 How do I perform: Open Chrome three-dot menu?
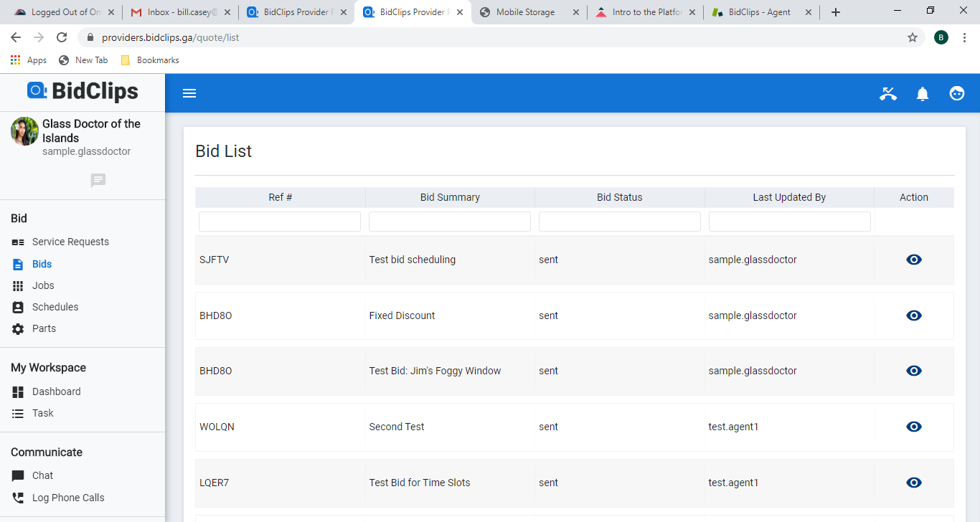click(965, 37)
